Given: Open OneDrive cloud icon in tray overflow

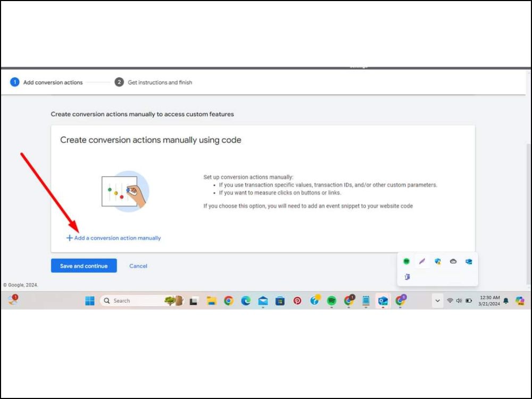Looking at the screenshot, I should click(x=453, y=261).
